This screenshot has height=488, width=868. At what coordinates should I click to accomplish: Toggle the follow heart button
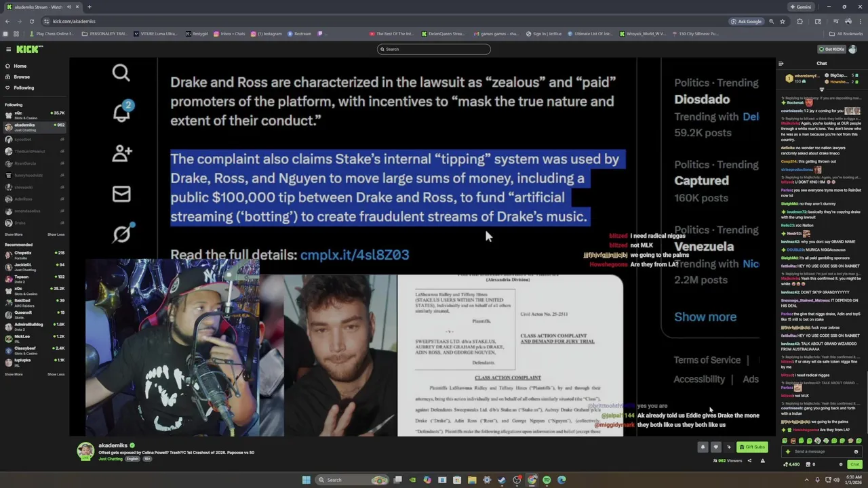coord(715,447)
